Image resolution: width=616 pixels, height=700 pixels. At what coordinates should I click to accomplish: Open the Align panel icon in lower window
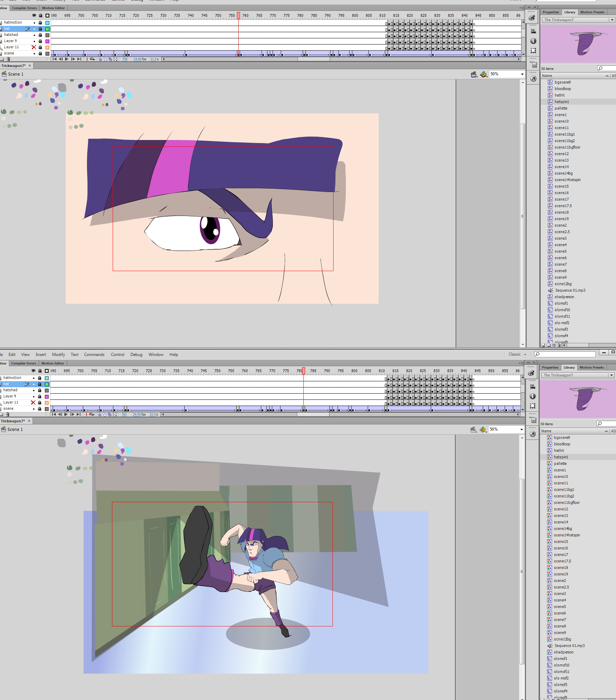pyautogui.click(x=532, y=387)
